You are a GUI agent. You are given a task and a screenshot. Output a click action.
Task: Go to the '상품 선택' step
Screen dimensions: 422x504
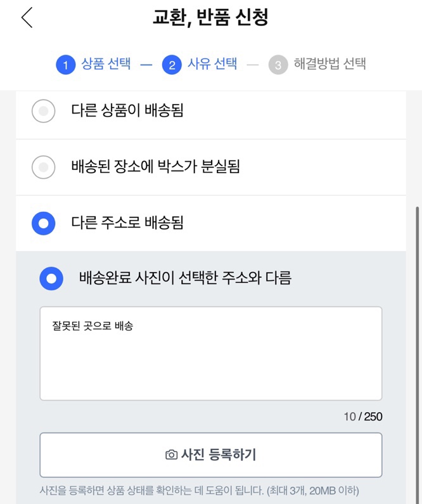coord(106,64)
